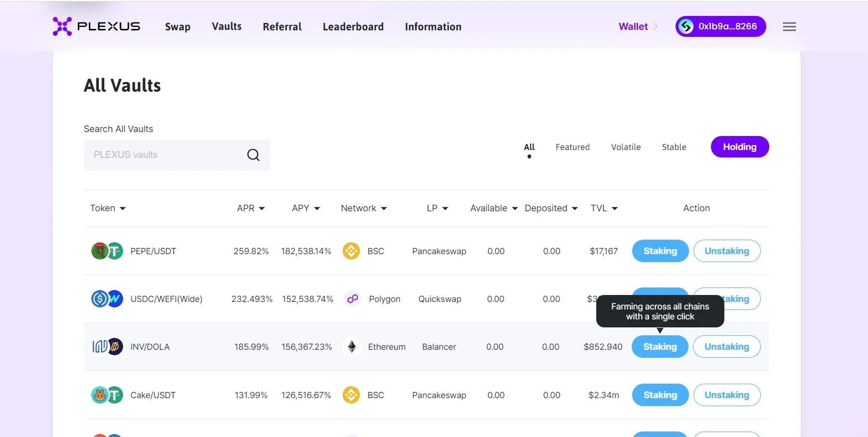Click the BSC network icon in Cake/USDT row
This screenshot has width=868, height=437.
351,395
